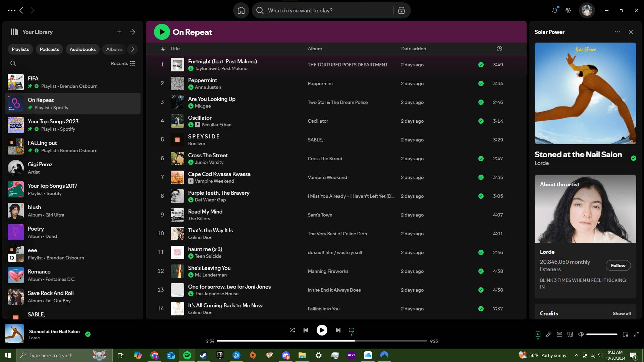Sort tracks by duration clock column

coord(499,49)
